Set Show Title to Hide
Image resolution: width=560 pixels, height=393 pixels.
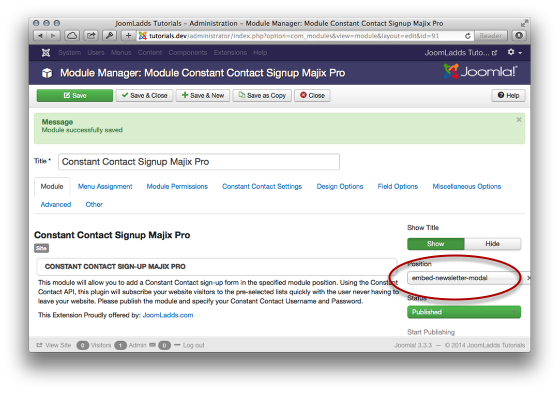(492, 244)
